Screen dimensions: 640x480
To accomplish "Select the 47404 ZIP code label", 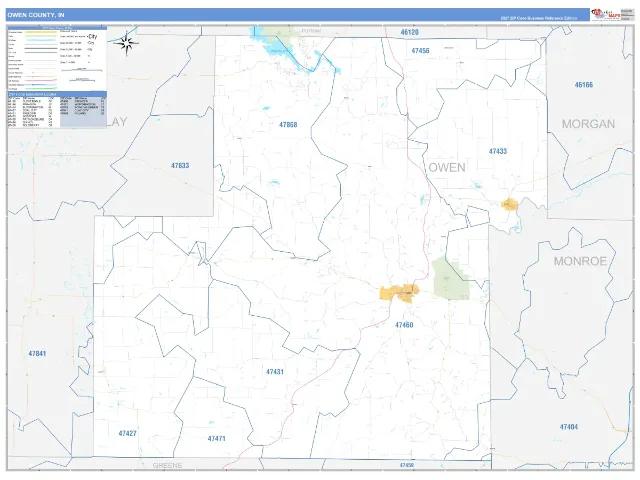I will coord(569,427).
